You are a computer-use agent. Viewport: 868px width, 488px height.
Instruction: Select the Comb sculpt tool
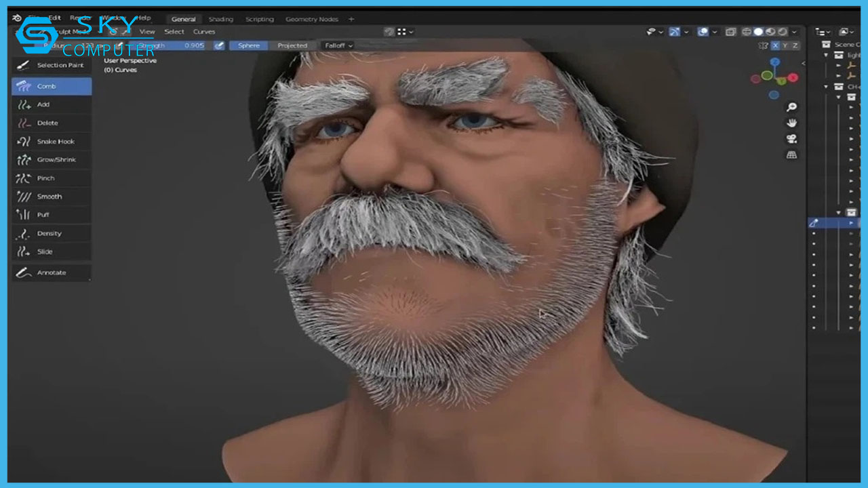coord(52,86)
